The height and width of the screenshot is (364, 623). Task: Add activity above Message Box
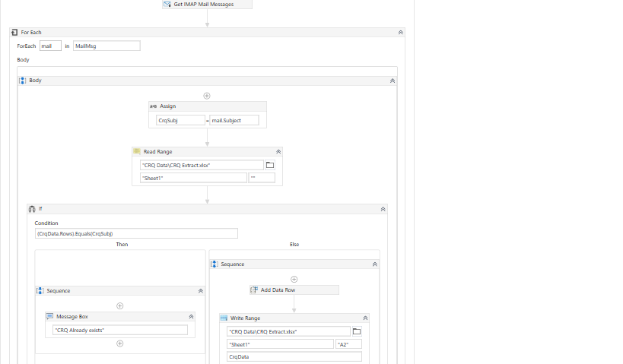pos(119,305)
